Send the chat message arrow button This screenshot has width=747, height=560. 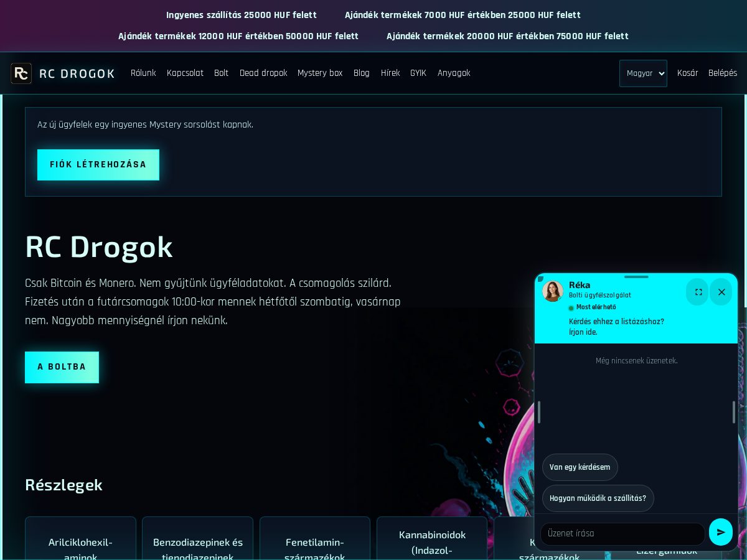721,532
